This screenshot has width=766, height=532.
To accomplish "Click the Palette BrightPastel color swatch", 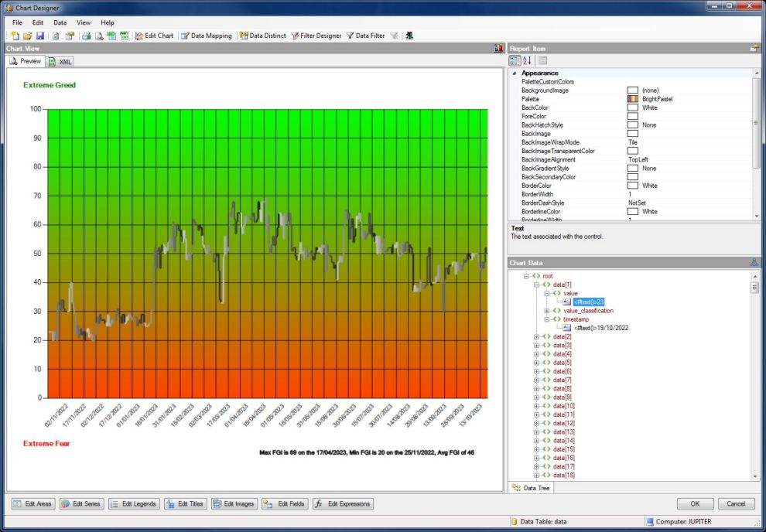I will (x=632, y=100).
